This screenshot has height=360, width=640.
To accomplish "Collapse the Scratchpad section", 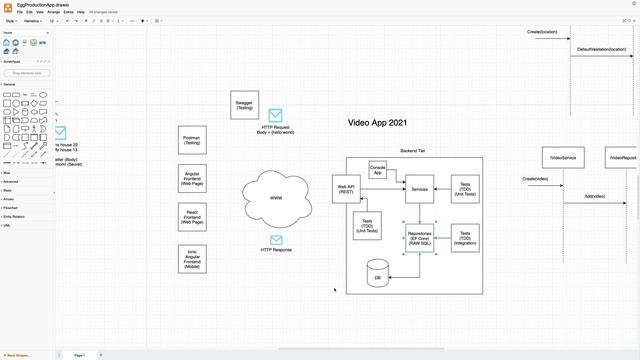I will coord(11,62).
